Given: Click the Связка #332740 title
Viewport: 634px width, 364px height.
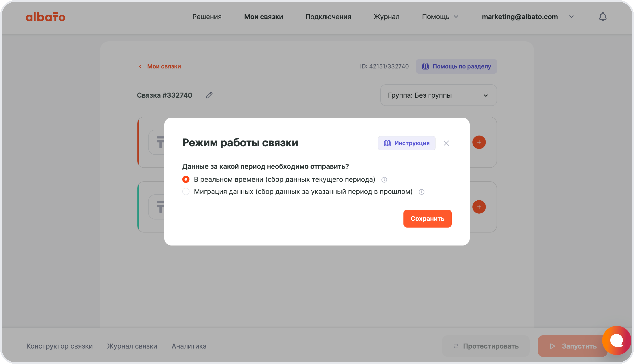Looking at the screenshot, I should [164, 95].
